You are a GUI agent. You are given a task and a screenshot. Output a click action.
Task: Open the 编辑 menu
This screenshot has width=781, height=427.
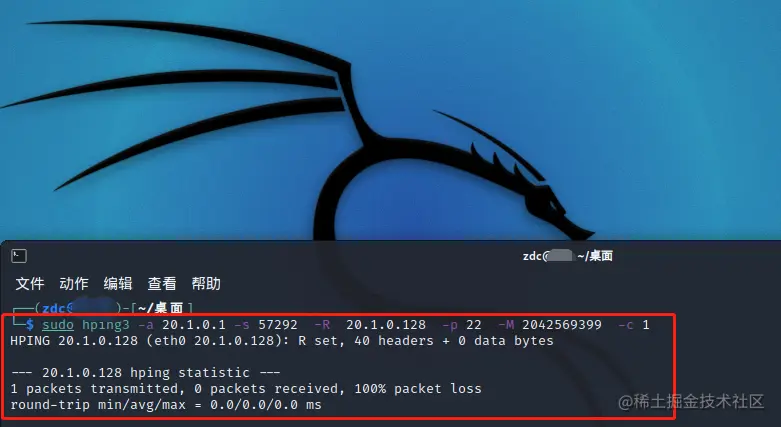click(118, 284)
